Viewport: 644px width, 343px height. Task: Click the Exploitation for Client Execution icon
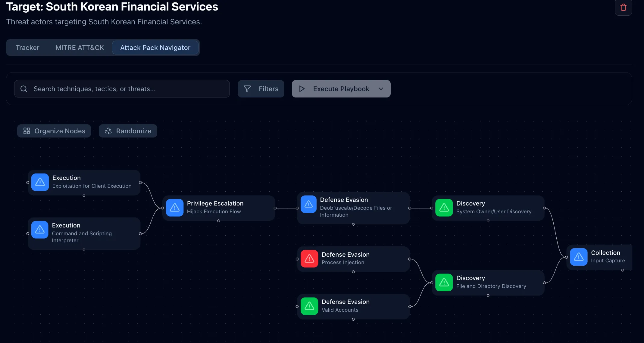tap(40, 182)
